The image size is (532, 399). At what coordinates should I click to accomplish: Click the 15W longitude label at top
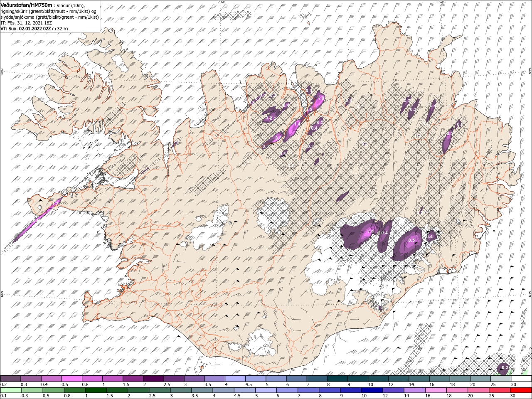click(441, 2)
